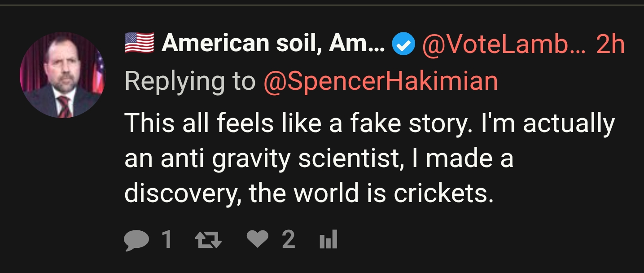
Task: Open the profile picture of the poster
Action: pyautogui.click(x=62, y=75)
